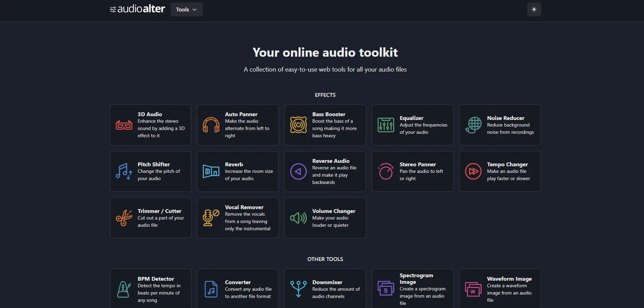Click the 3D glasses icon for 3D Audio
Viewport: 644px width, 308px height.
(x=124, y=125)
